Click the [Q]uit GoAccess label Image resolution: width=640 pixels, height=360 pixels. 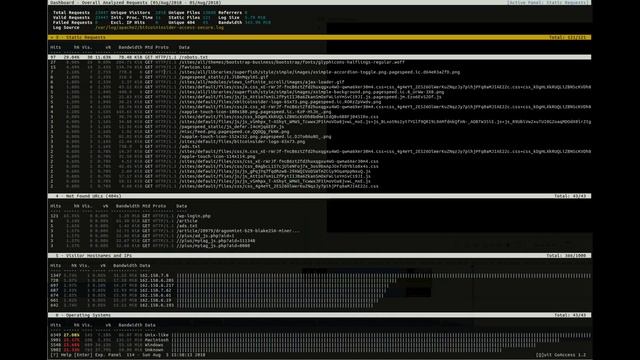560,355
